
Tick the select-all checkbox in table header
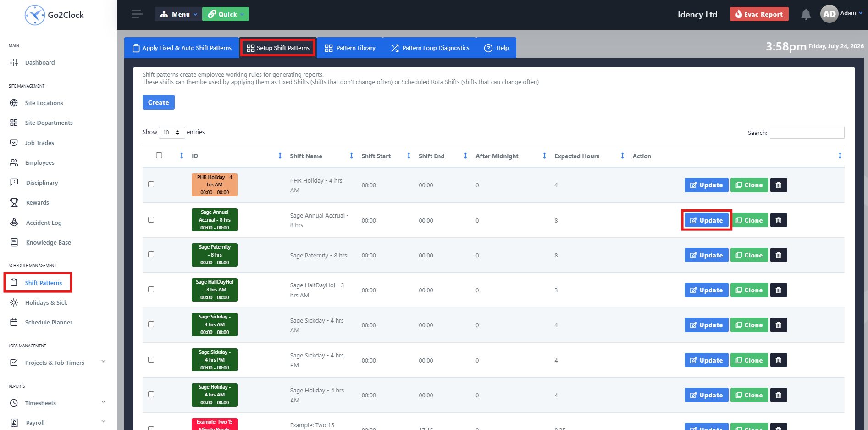pyautogui.click(x=159, y=156)
